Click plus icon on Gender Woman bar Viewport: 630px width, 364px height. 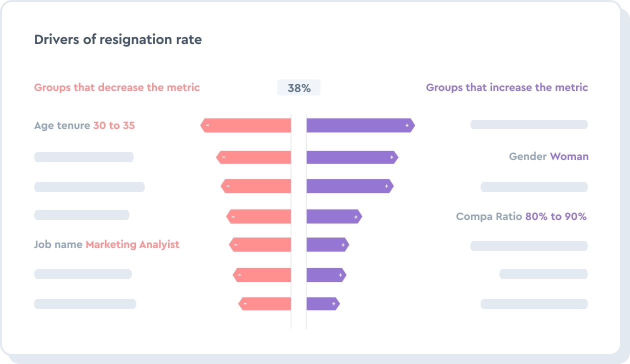click(x=391, y=157)
